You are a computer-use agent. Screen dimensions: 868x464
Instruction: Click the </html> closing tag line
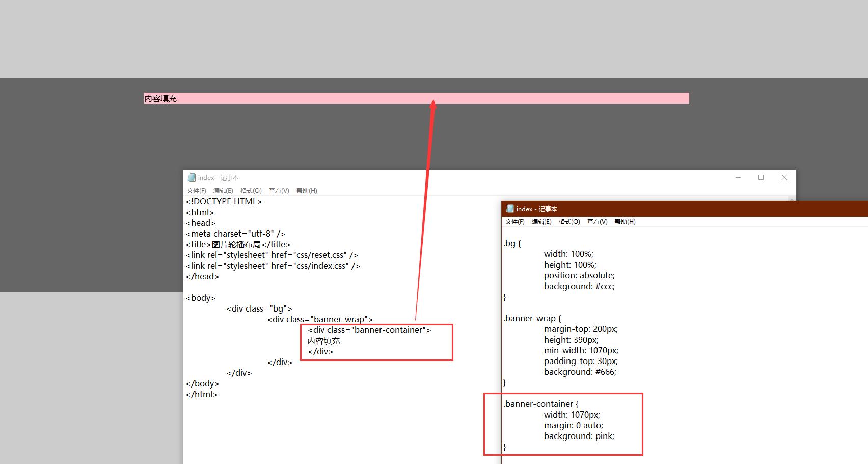(202, 394)
